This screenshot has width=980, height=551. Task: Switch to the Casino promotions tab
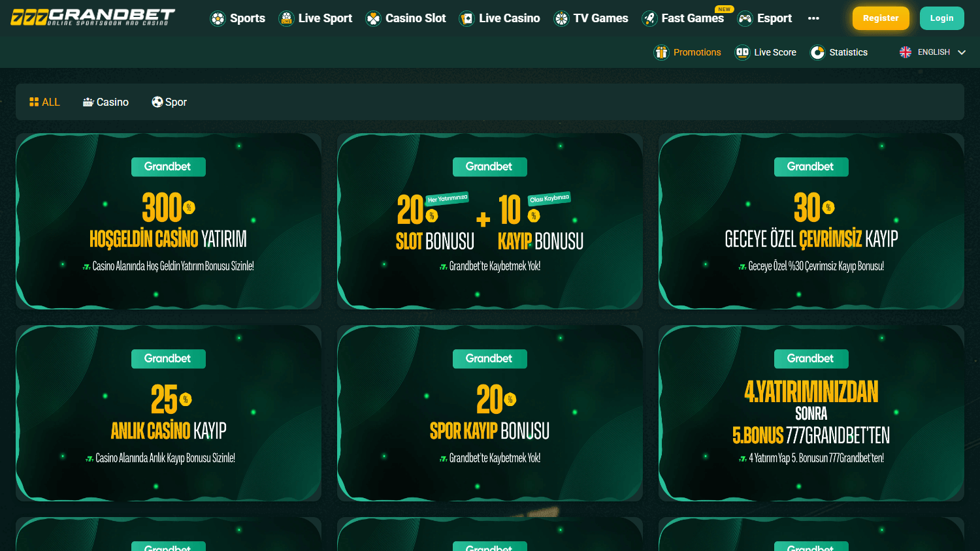[105, 102]
